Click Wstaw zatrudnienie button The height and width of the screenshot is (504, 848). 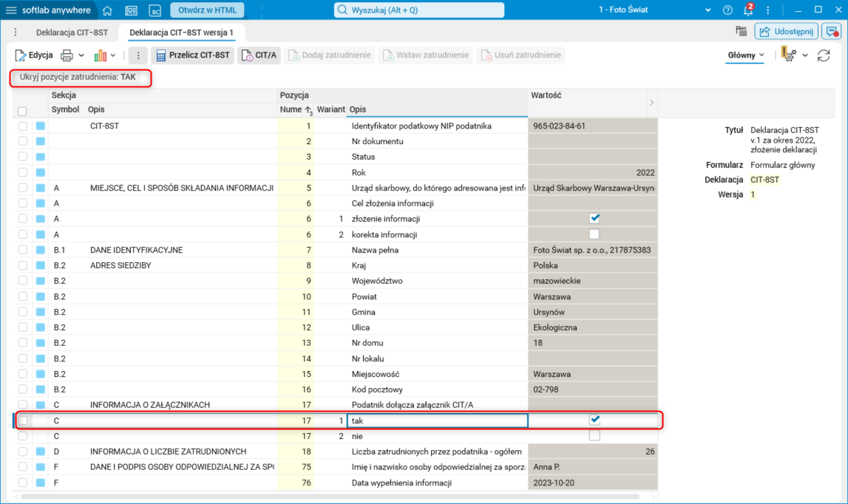tap(426, 55)
